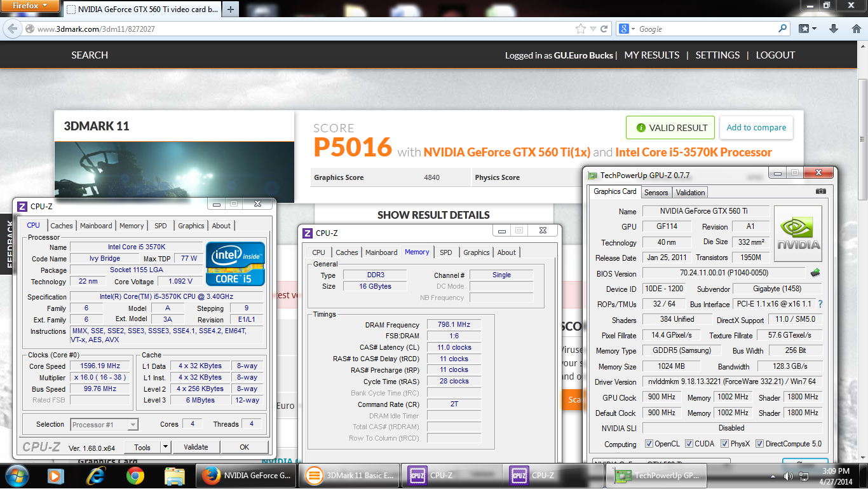Click SHOW RESULT DETAILS

(433, 215)
